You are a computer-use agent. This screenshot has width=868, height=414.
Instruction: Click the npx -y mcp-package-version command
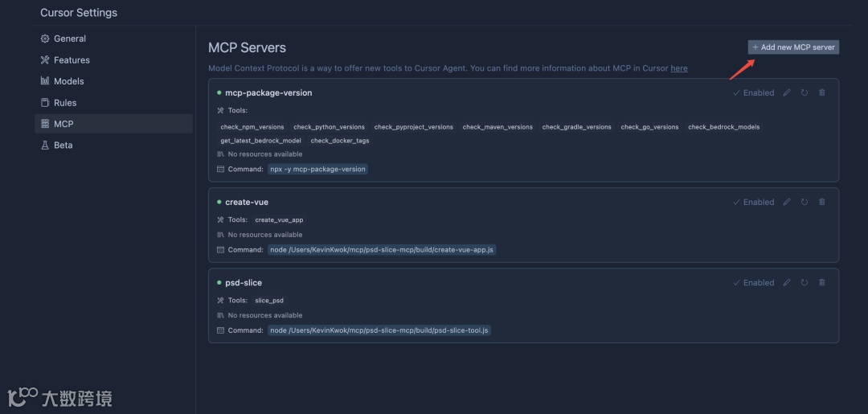(317, 169)
